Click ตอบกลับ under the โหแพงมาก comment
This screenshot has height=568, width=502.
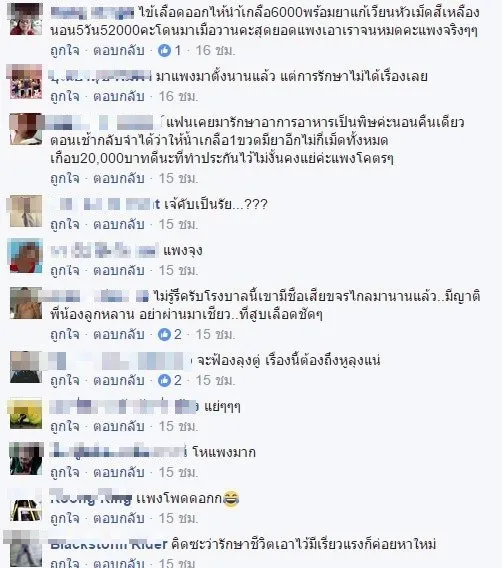119,472
